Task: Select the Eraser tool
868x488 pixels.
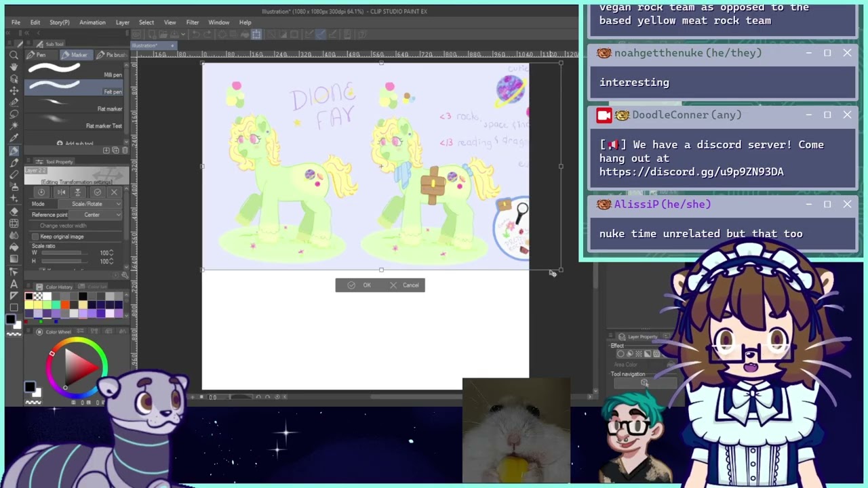Action: tap(14, 210)
